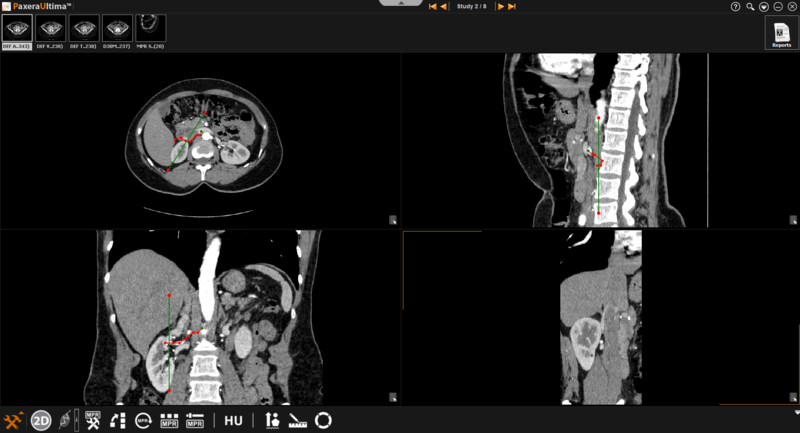
Task: Jump to the last study
Action: tap(512, 7)
